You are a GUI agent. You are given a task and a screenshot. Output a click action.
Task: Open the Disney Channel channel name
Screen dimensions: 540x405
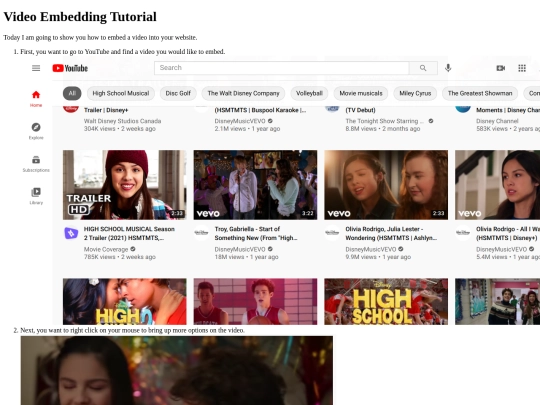tap(497, 121)
